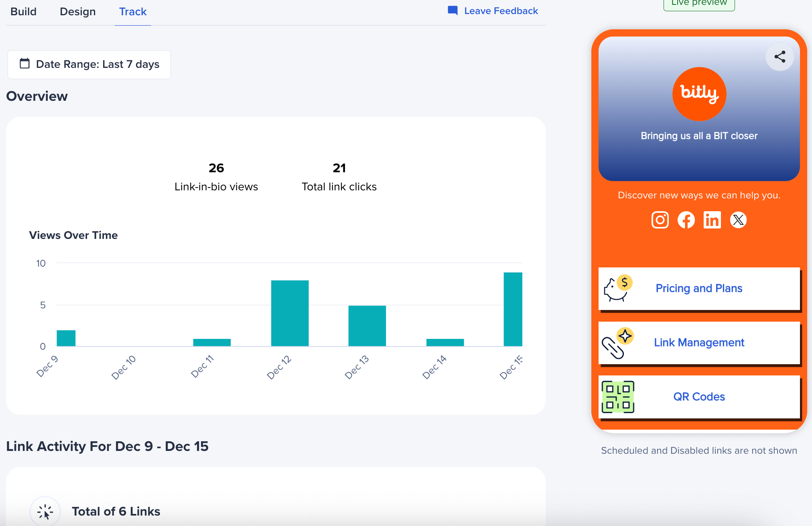
Task: Open the Instagram icon in preview
Action: click(660, 220)
